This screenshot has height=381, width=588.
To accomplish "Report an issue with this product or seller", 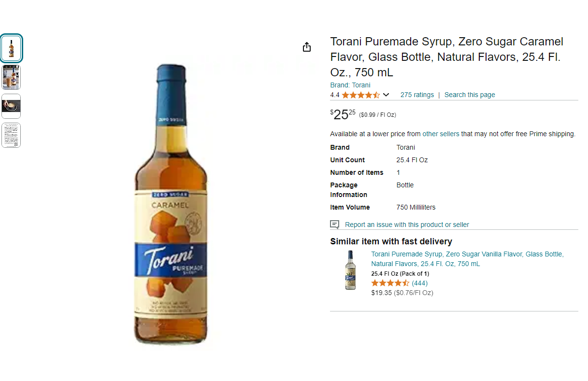I will pos(407,225).
